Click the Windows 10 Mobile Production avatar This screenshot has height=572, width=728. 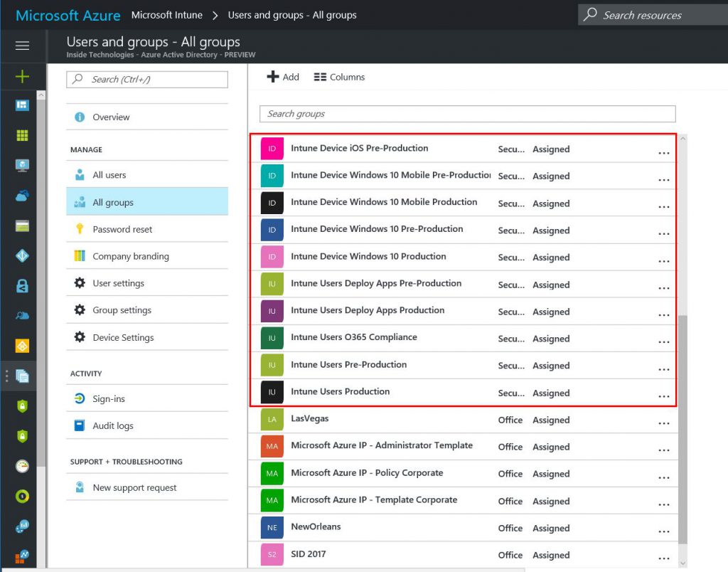click(x=272, y=203)
